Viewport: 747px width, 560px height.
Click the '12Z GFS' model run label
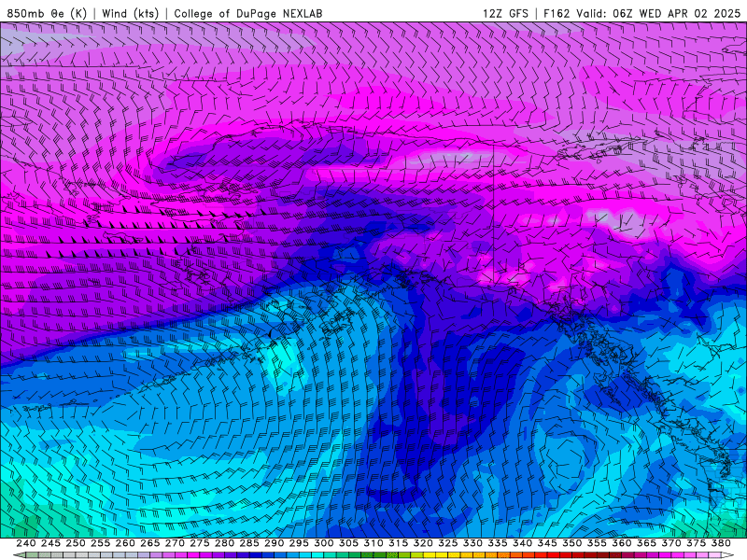[x=505, y=13]
